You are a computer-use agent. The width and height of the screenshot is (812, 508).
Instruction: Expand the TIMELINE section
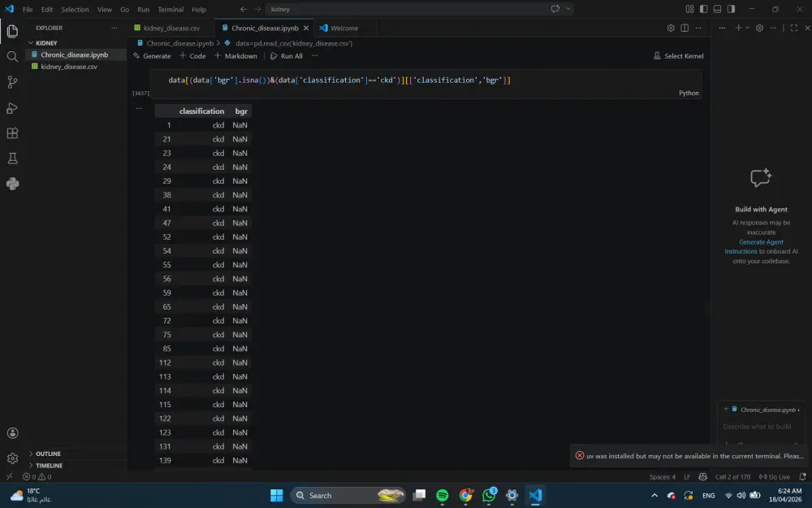(50, 465)
